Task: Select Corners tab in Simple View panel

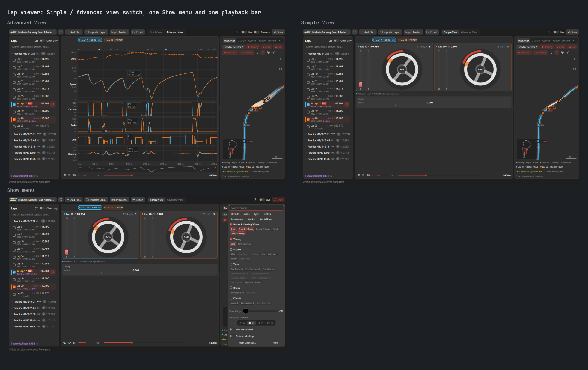Action: (x=546, y=41)
